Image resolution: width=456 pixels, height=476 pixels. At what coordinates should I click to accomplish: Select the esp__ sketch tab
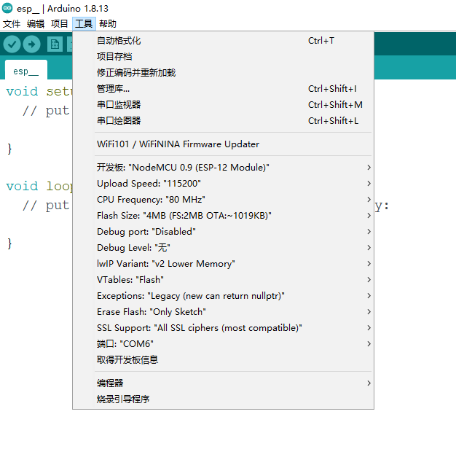pyautogui.click(x=26, y=71)
